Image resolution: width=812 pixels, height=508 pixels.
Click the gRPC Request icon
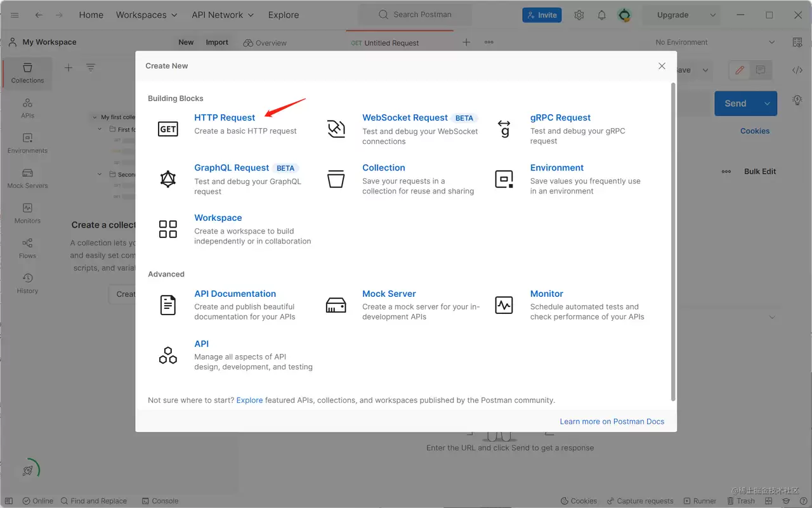tap(504, 129)
